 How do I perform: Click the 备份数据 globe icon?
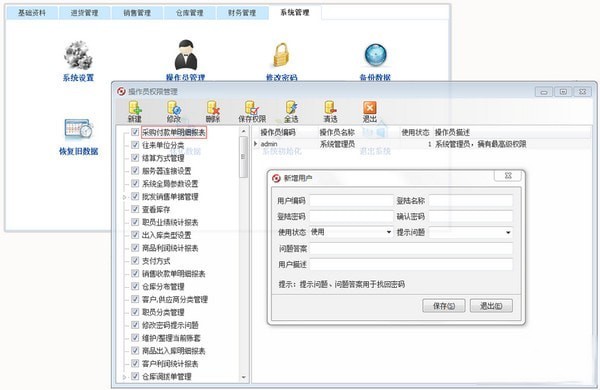(375, 55)
